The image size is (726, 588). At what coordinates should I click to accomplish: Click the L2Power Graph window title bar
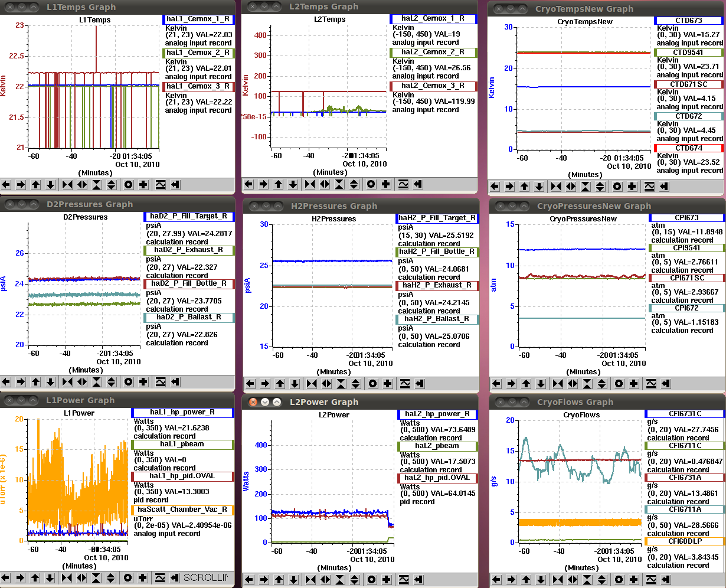[x=360, y=401]
